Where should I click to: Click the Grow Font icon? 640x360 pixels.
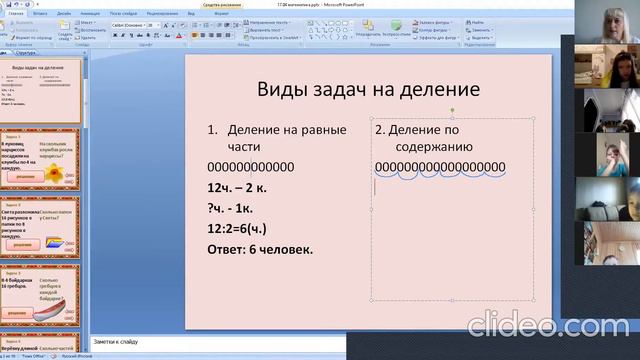pyautogui.click(x=166, y=25)
